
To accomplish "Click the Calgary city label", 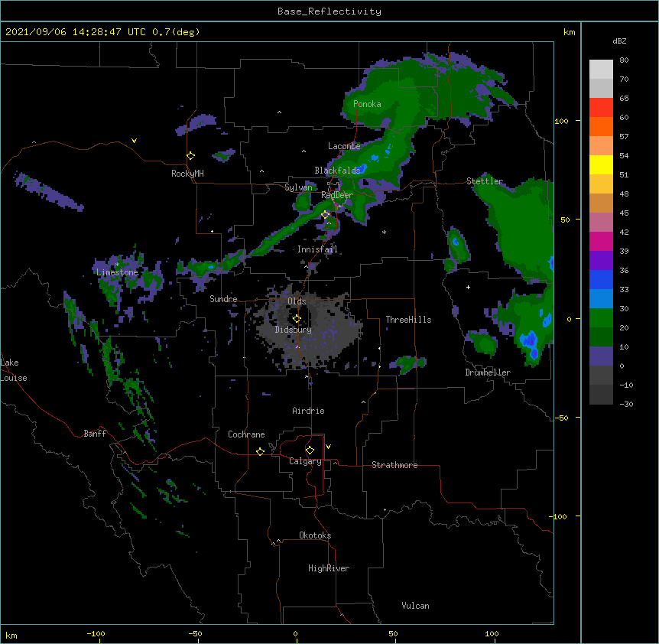I will (x=305, y=461).
